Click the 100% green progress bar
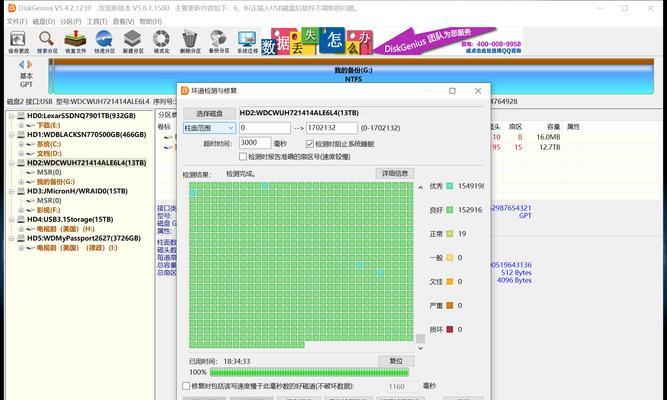The height and width of the screenshot is (400, 667). pyautogui.click(x=309, y=372)
